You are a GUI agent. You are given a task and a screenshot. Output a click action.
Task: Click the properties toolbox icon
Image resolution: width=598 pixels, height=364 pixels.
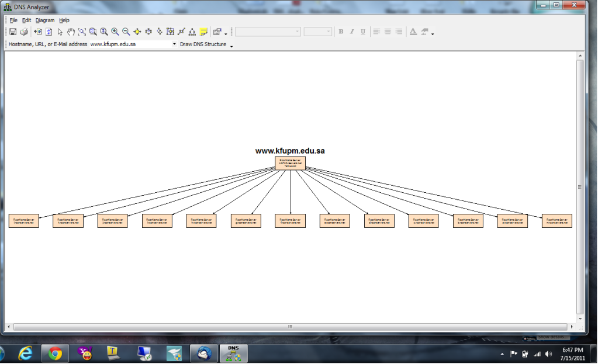(217, 32)
